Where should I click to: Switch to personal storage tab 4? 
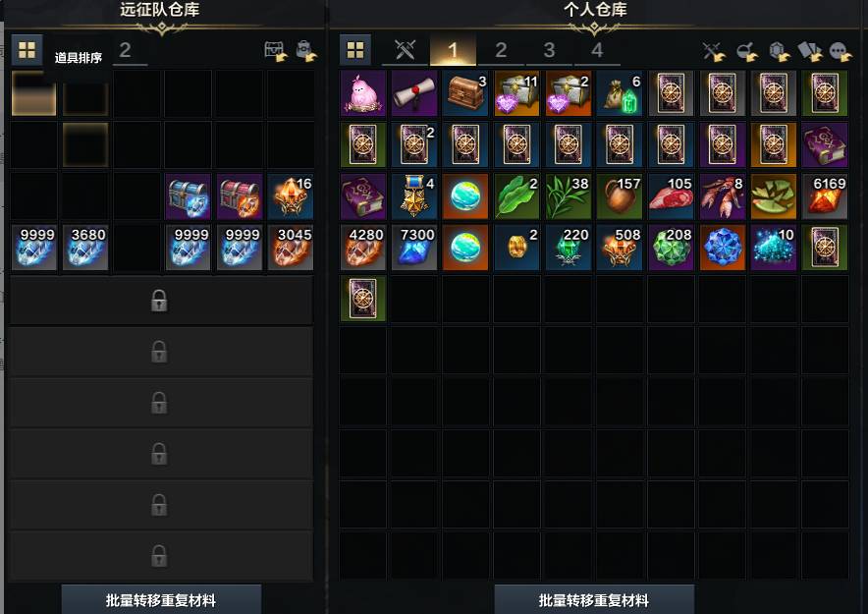click(597, 50)
